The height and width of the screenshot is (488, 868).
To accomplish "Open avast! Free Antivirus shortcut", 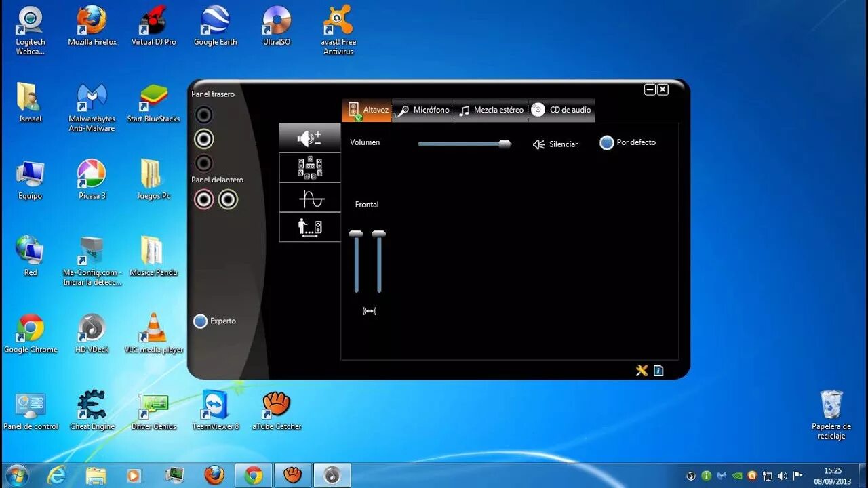I will [x=338, y=30].
